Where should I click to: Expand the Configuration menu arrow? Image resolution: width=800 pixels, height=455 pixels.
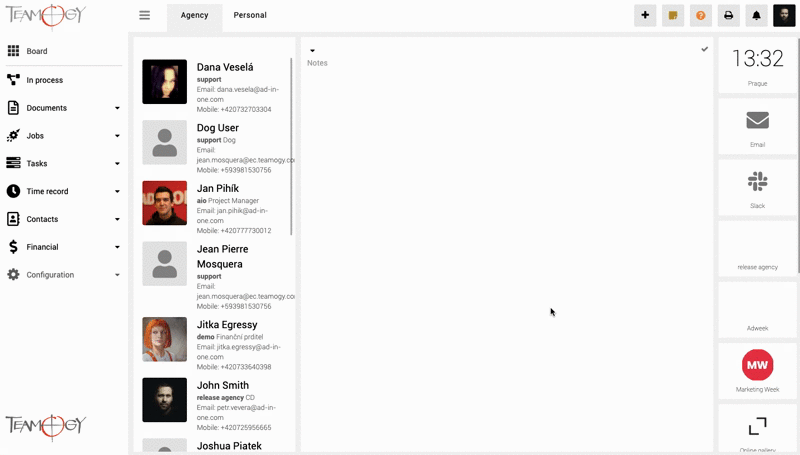click(117, 275)
